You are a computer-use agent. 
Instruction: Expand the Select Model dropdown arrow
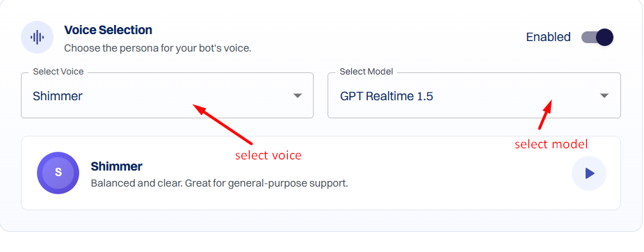[x=604, y=96]
